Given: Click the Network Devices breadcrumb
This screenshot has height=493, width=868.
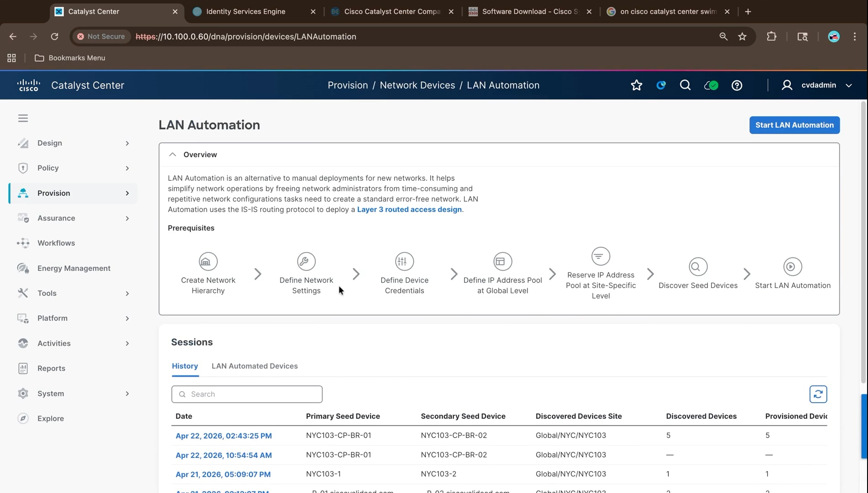Looking at the screenshot, I should coord(417,85).
